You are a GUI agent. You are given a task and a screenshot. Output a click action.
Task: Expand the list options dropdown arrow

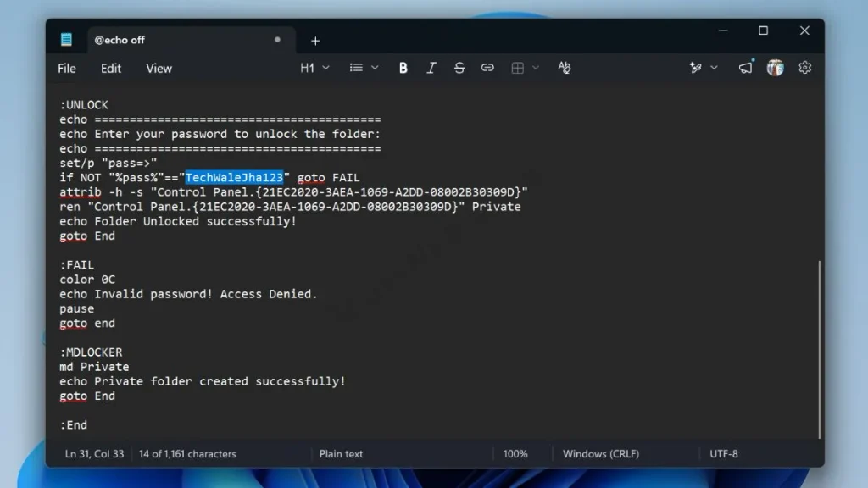point(375,68)
